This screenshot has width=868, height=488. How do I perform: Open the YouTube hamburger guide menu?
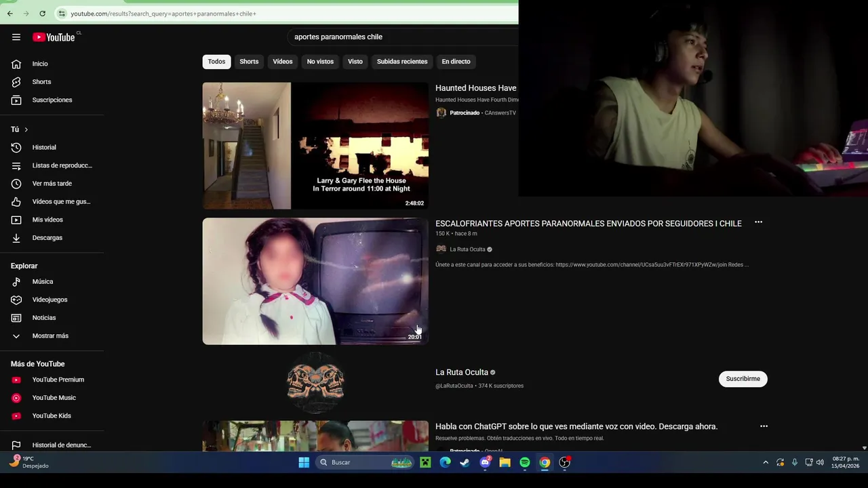point(16,37)
